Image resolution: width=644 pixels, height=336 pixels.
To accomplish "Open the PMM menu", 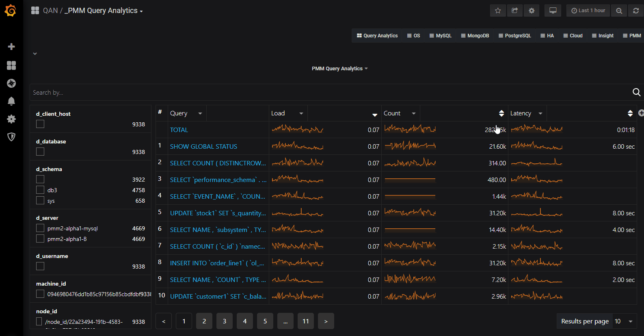I will (632, 36).
